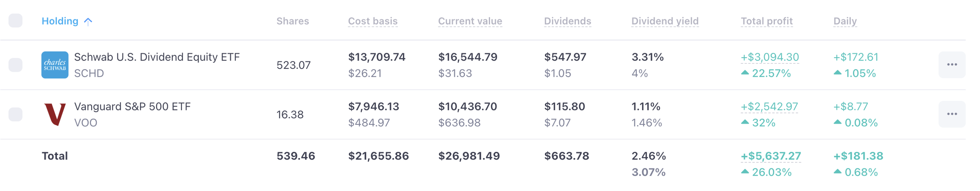Check the Schwab U.S. Dividend Equity ETF checkbox
Screen dimensions: 980x191
pos(16,65)
